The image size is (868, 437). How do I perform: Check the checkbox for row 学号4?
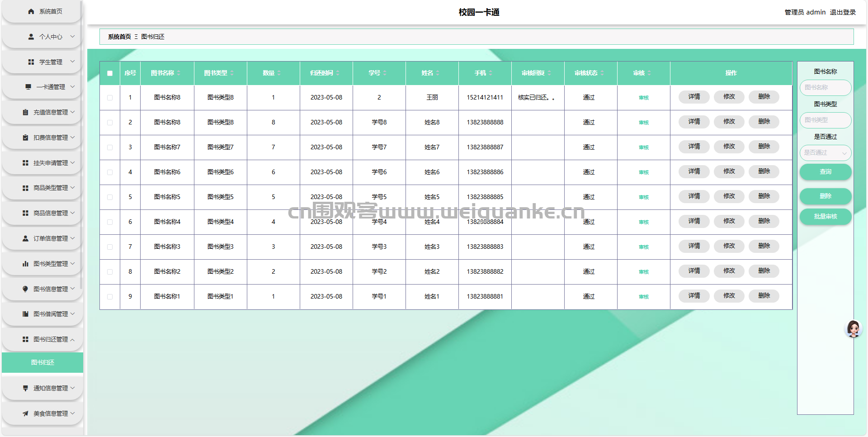click(110, 222)
